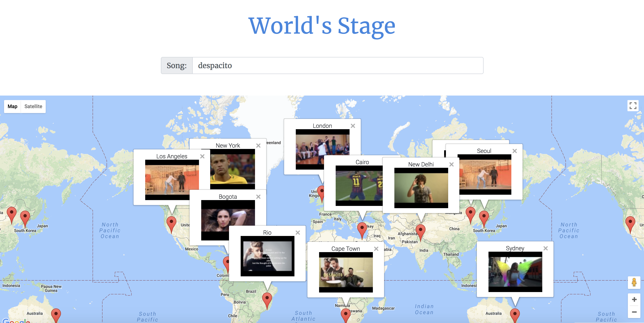
Task: Close the Los Angeles info window
Action: point(202,156)
